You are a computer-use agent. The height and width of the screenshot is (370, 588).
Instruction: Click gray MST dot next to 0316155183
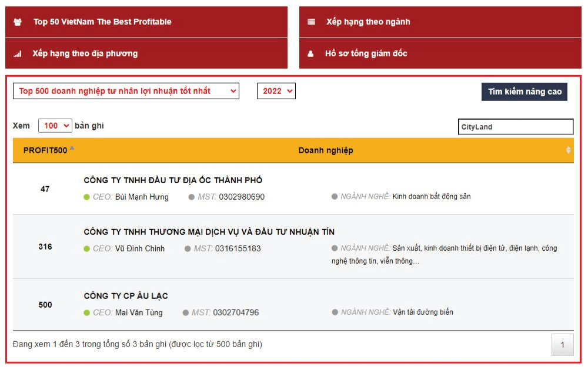point(188,249)
